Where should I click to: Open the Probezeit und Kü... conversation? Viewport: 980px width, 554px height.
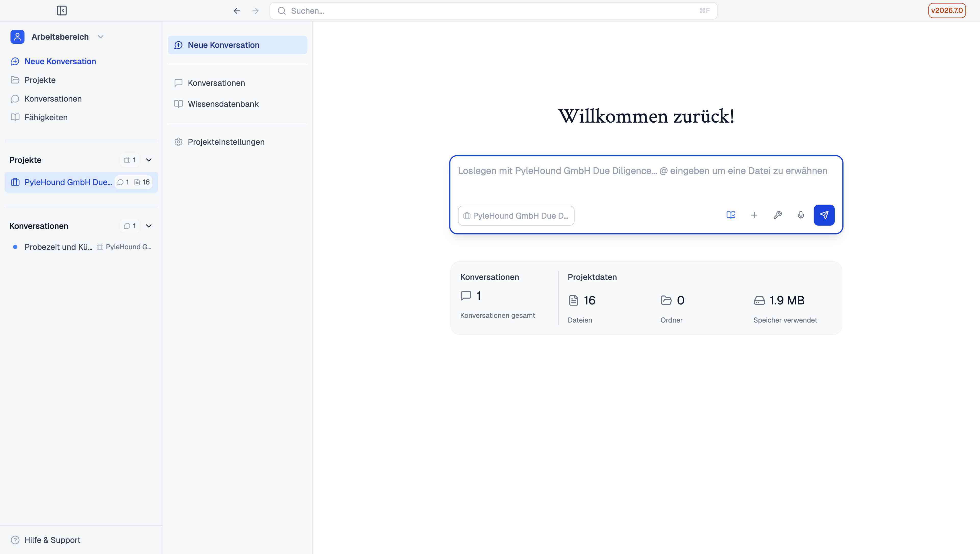(x=81, y=247)
